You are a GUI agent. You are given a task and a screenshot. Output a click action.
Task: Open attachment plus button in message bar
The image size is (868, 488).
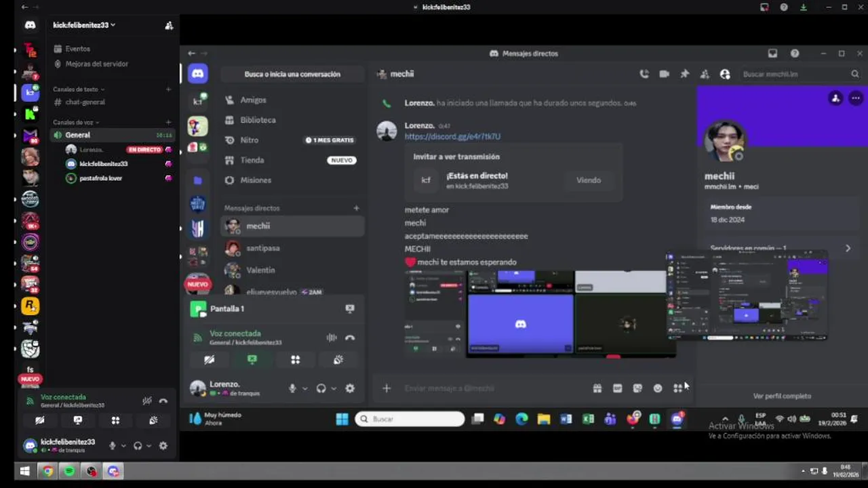386,388
